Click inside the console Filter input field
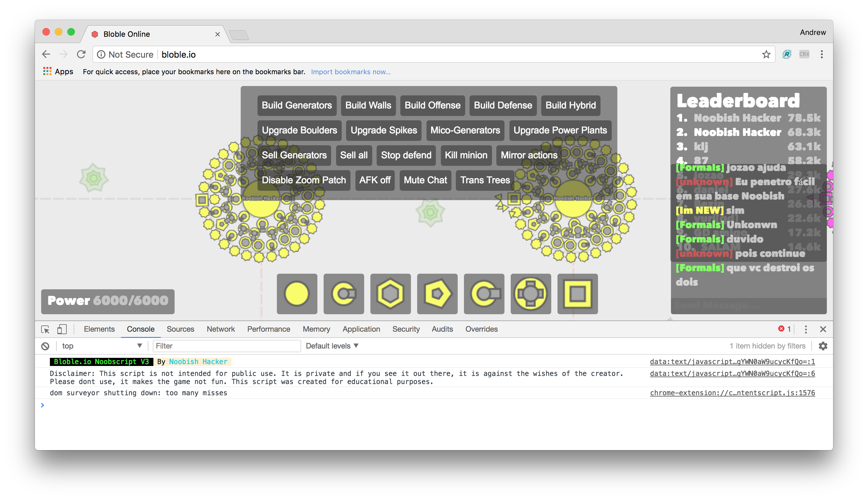Image resolution: width=868 pixels, height=500 pixels. [x=227, y=346]
